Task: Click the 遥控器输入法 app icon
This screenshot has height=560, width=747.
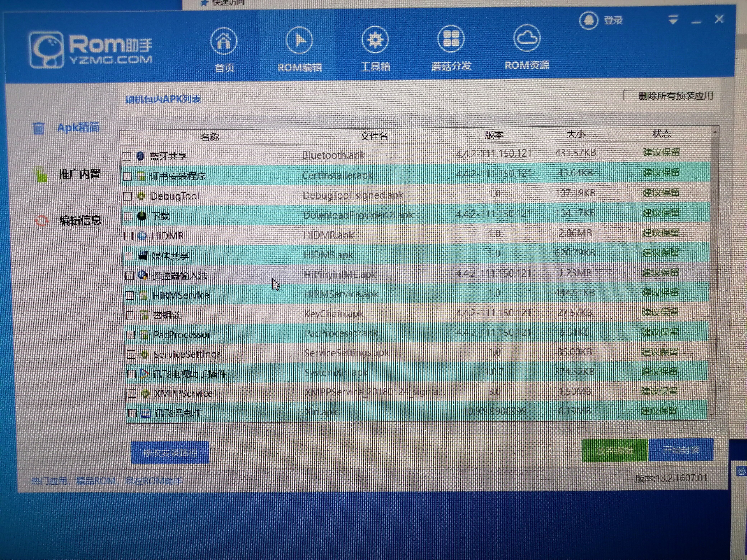Action: pos(143,276)
